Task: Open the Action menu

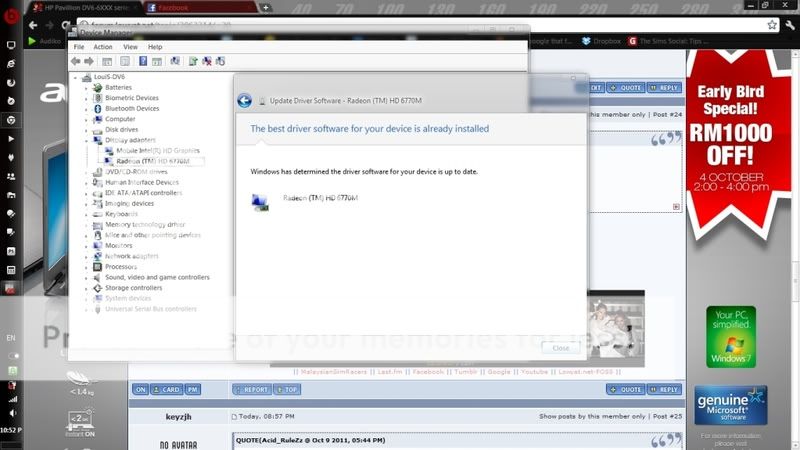Action: [103, 47]
